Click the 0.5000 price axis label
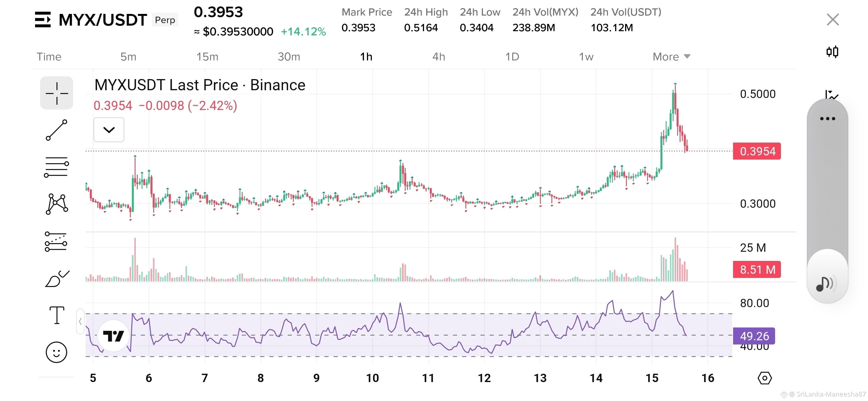 (x=758, y=94)
